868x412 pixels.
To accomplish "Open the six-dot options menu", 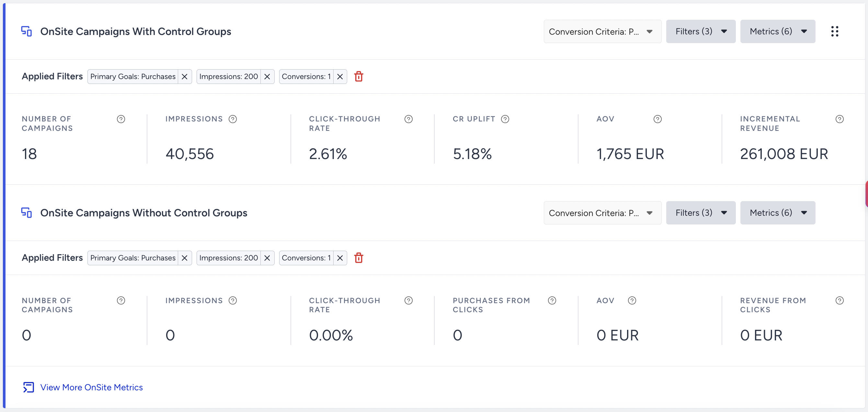I will tap(834, 31).
